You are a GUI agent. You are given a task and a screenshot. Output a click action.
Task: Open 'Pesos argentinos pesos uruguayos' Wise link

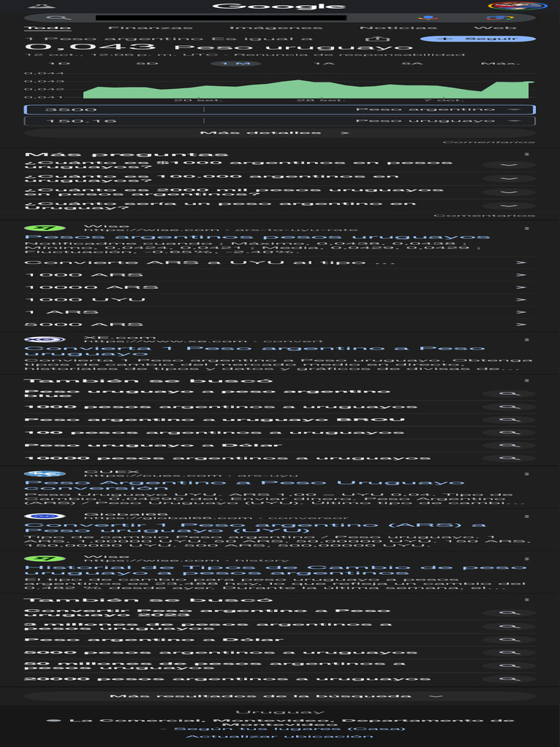pyautogui.click(x=257, y=237)
